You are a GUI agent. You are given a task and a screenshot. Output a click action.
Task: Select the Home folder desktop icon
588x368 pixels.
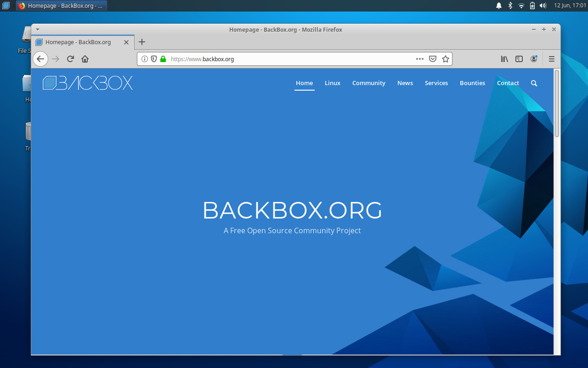pyautogui.click(x=27, y=88)
